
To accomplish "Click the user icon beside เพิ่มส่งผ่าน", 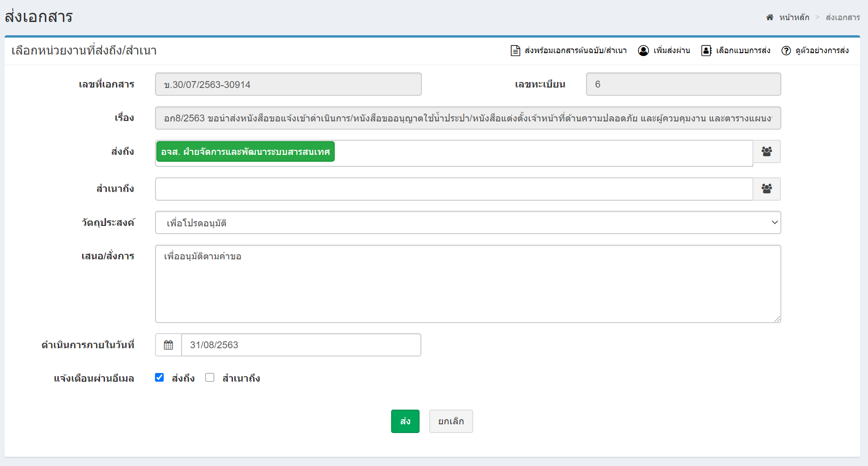I will pos(643,50).
